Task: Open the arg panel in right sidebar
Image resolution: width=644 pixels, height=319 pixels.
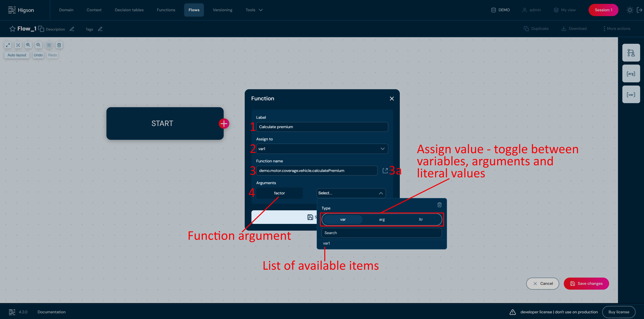Action: tap(631, 74)
